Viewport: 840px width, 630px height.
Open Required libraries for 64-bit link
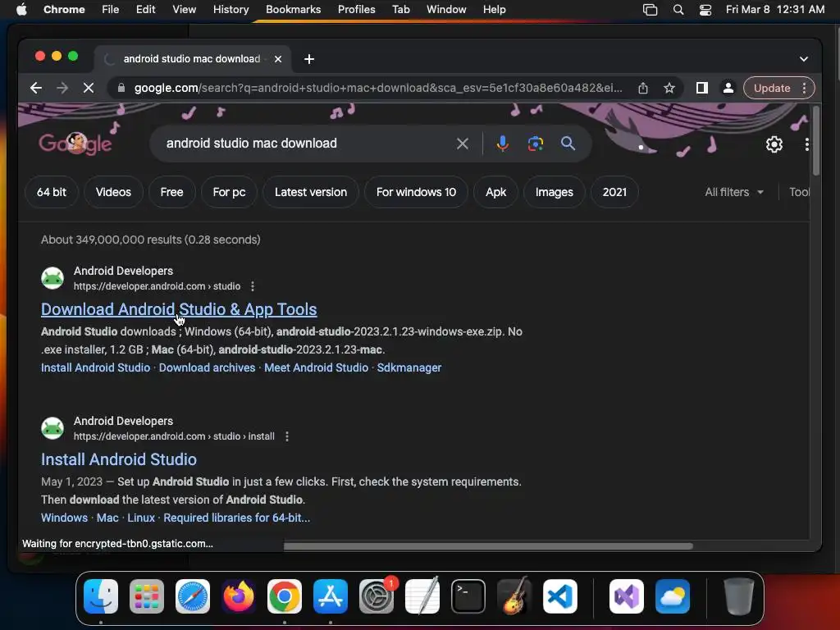(x=237, y=518)
